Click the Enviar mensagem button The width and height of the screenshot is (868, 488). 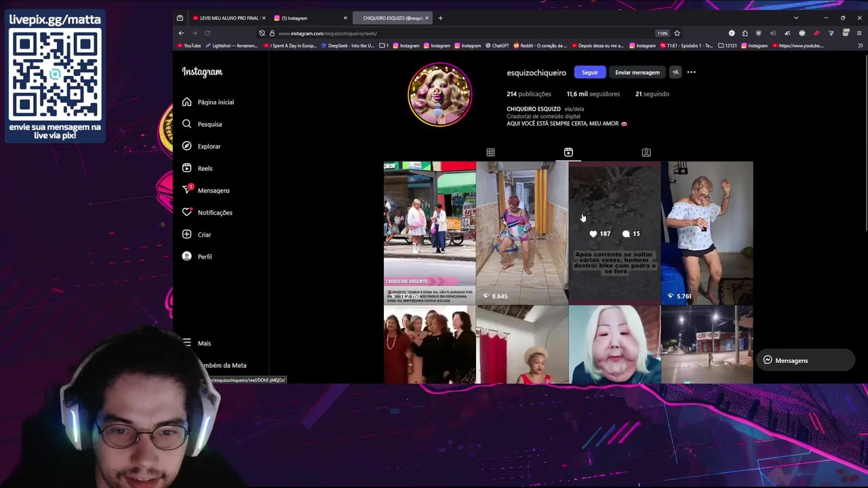(x=637, y=73)
